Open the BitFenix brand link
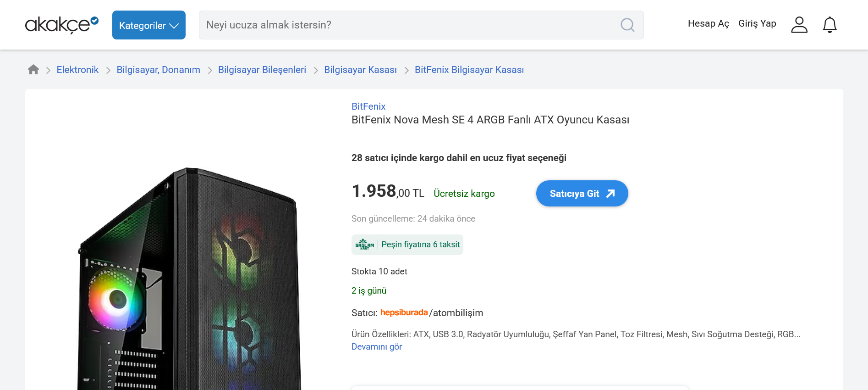Screen dimensions: 868x390 pyautogui.click(x=368, y=106)
